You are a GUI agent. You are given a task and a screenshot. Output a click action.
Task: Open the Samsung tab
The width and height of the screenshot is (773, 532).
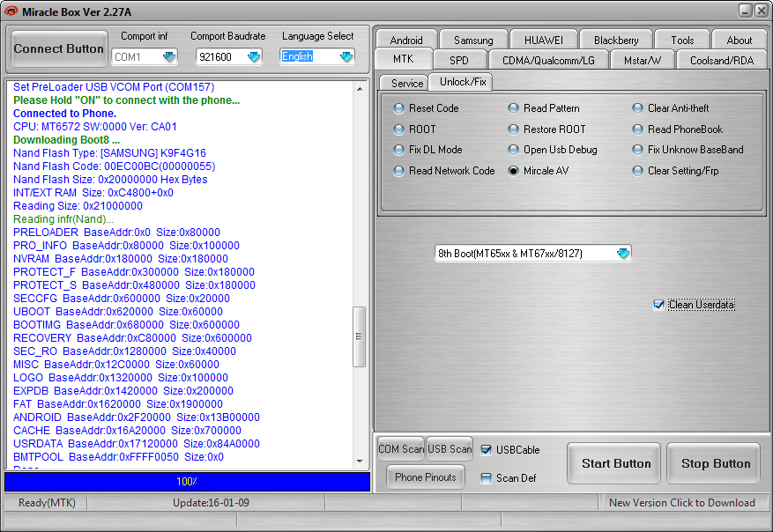click(x=473, y=40)
